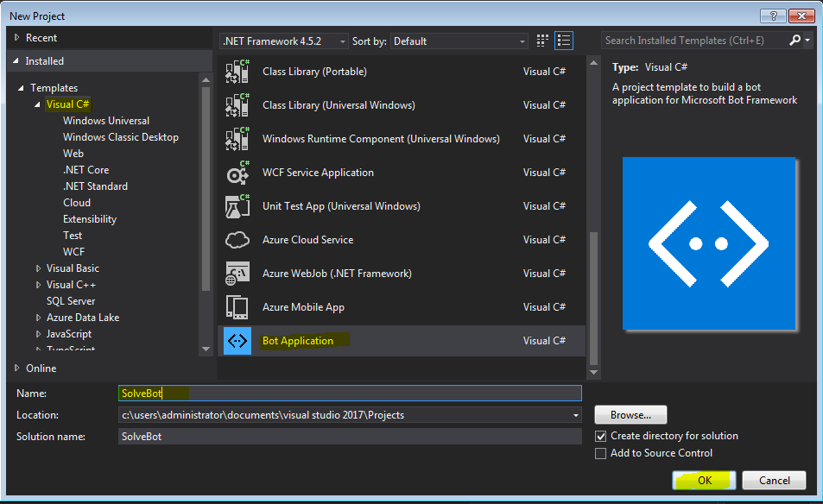Click the category tree scrollbar thumb
The width and height of the screenshot is (823, 504).
tap(206, 189)
